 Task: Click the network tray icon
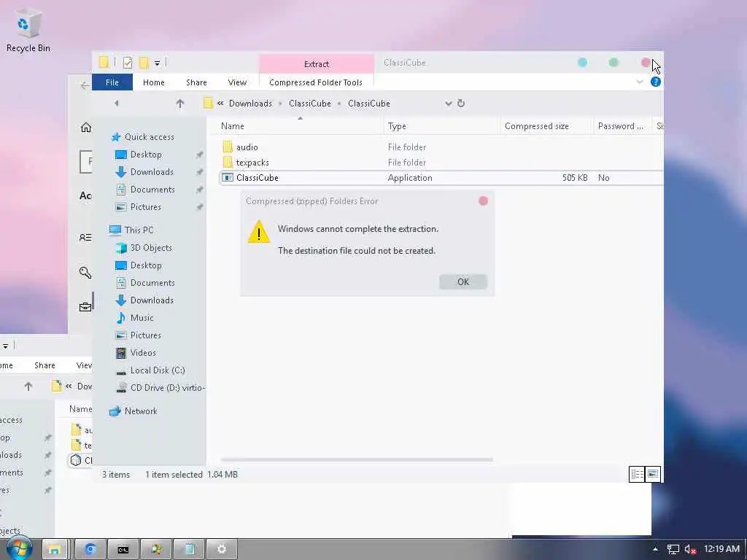click(x=673, y=550)
